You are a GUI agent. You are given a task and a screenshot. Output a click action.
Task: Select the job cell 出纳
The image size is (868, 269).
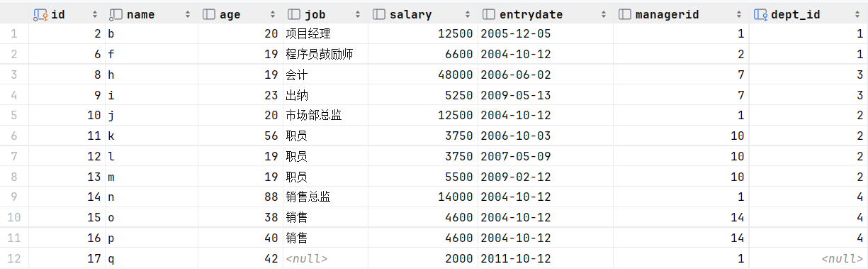[x=325, y=95]
